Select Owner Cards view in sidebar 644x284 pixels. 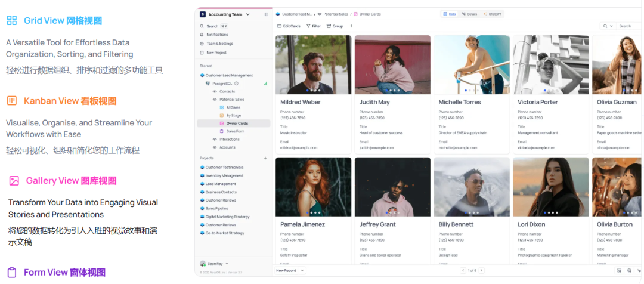pos(234,124)
